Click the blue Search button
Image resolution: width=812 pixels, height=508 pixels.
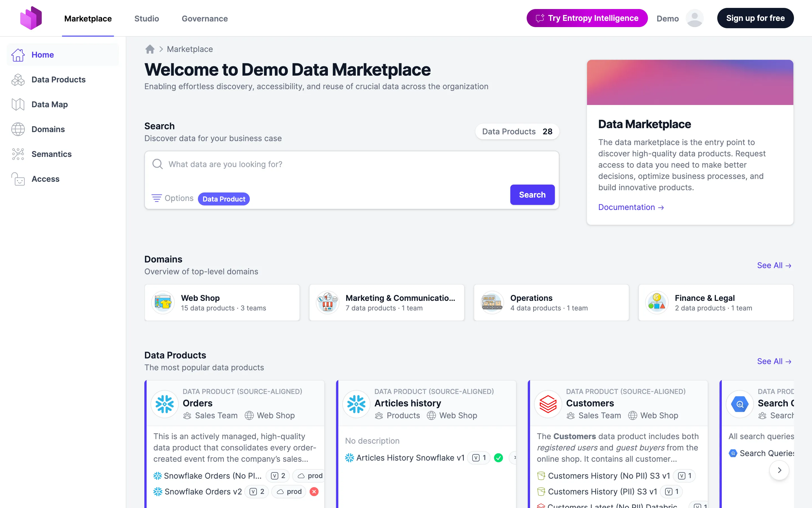click(533, 194)
